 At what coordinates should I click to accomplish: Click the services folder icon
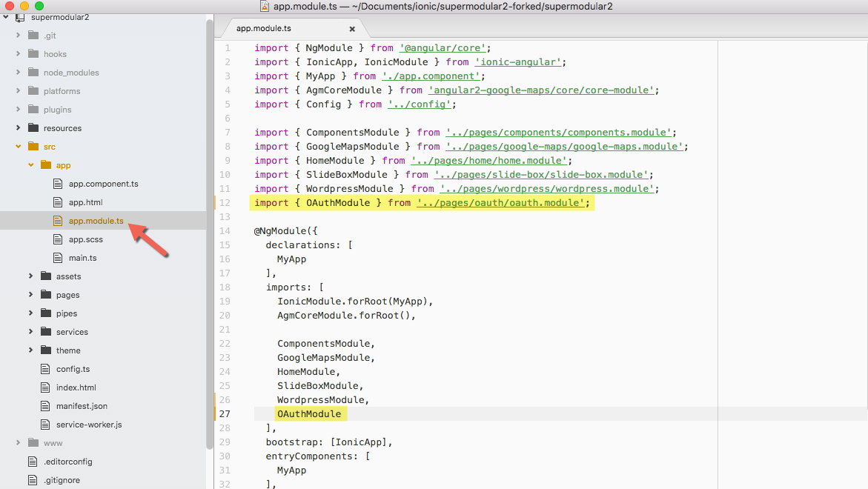[46, 332]
